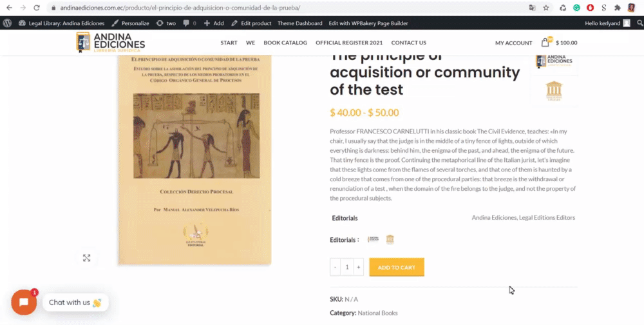Screen dimensions: 644x325
Task: Select the Legal Editions building swatch
Action: coord(390,239)
